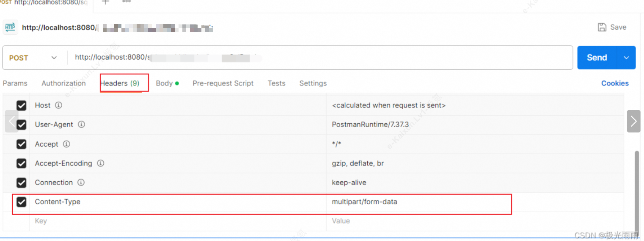Click the keep-alive value
The image size is (644, 241).
coord(349,183)
